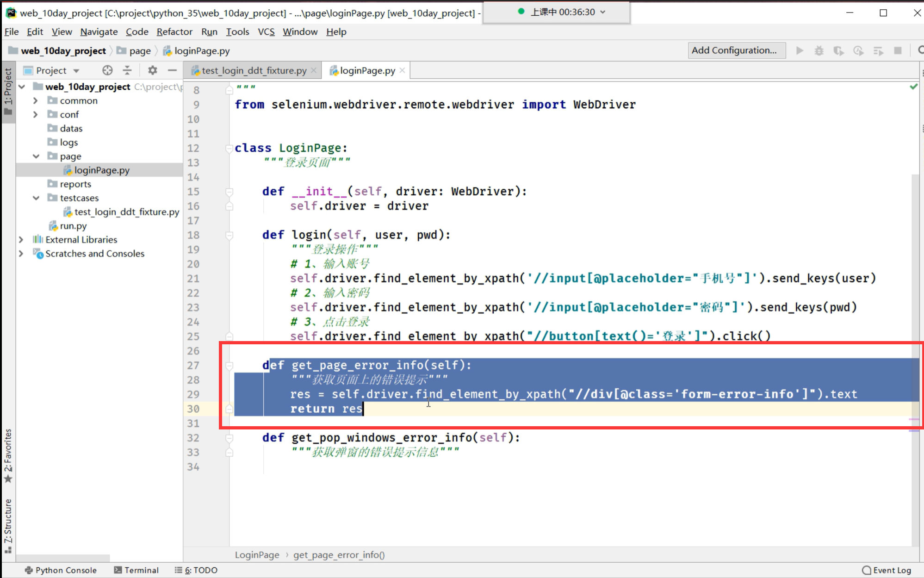The width and height of the screenshot is (924, 578).
Task: Switch to test_login_ddt_fixture.py editor tab
Action: (254, 70)
